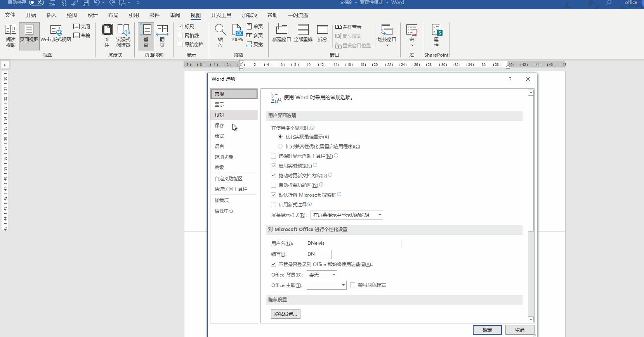Click 确定 to confirm options

click(487, 330)
